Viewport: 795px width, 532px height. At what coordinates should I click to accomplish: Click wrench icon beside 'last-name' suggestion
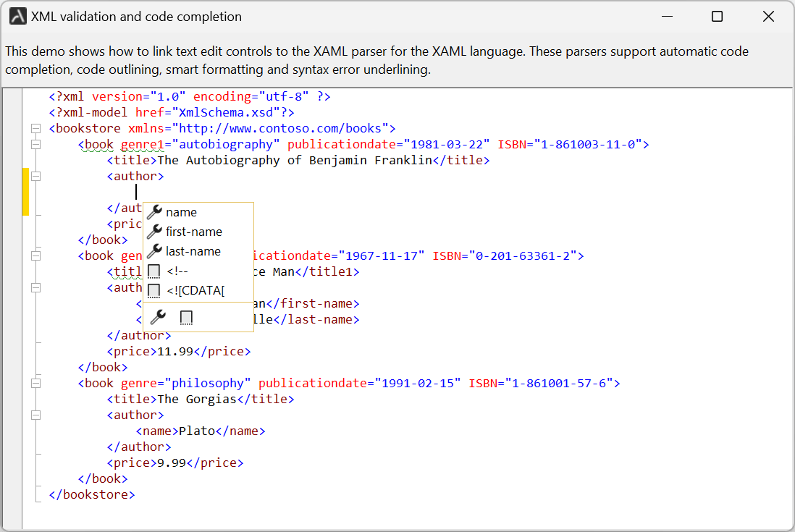[154, 250]
